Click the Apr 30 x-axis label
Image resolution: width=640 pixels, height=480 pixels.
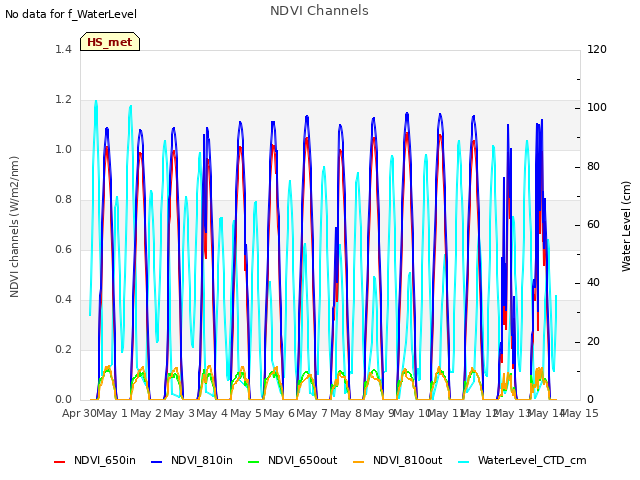pos(79,413)
